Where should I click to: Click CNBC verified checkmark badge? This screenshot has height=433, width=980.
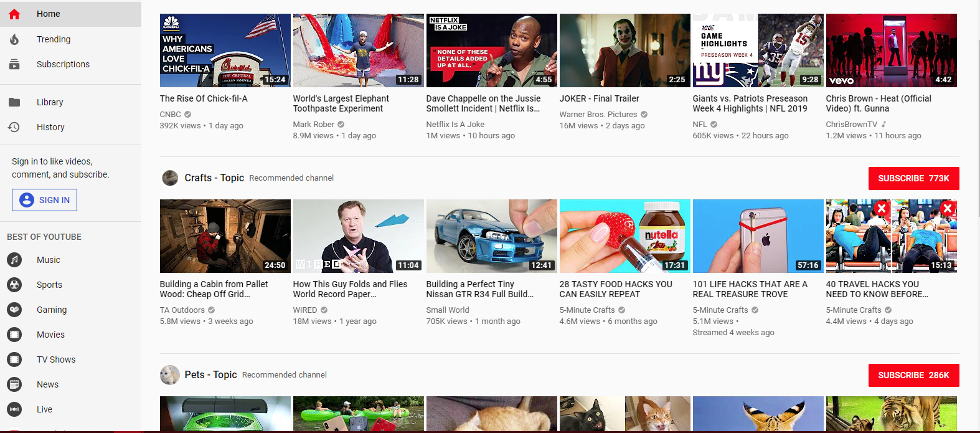click(x=188, y=115)
